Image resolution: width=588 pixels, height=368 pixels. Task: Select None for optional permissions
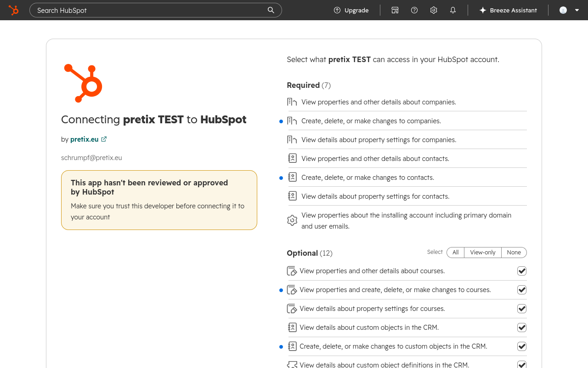[x=514, y=253]
